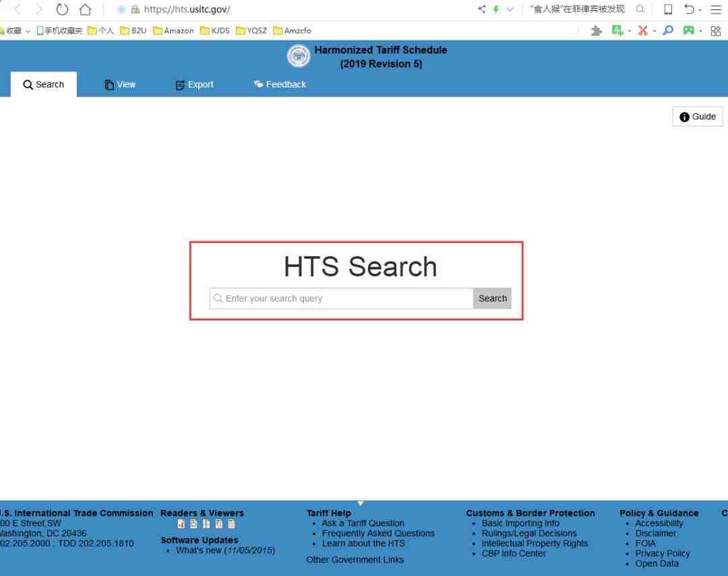Click the USITC seal logo in header

tap(299, 57)
